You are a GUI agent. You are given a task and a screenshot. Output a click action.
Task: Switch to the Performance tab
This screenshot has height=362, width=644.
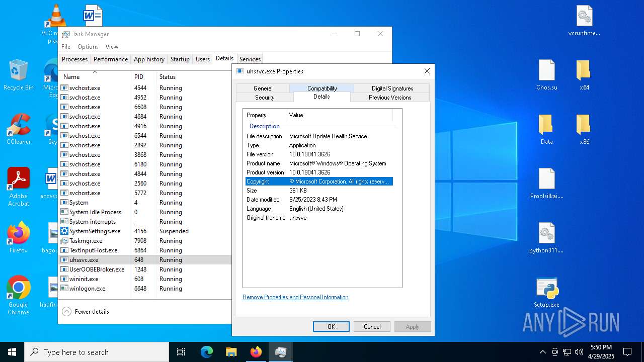click(111, 59)
